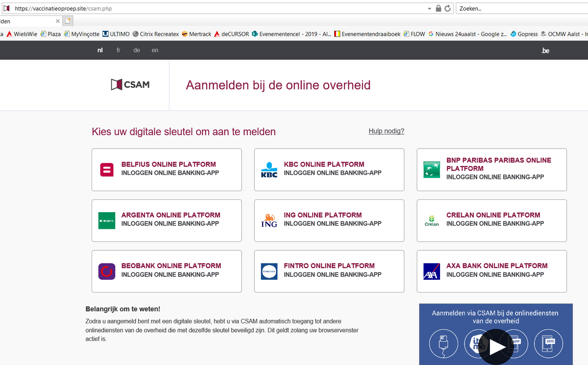Choose BNP PARIBAS PARIBAS ONLINE PLATFORM login

[491, 170]
